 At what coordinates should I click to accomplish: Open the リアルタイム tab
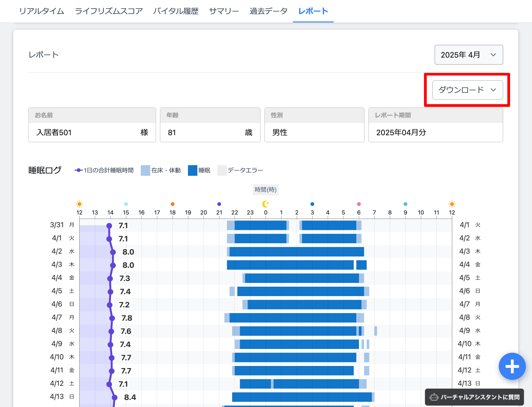click(42, 11)
